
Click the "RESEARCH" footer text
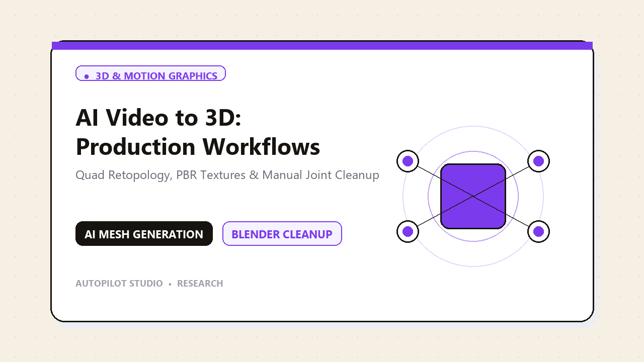pyautogui.click(x=200, y=284)
